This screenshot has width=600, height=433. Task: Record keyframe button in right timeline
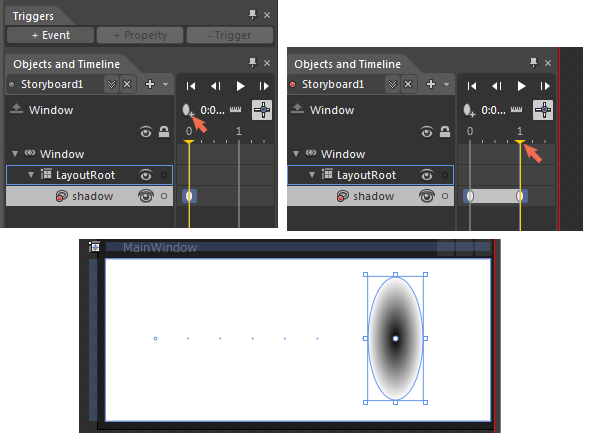point(469,110)
